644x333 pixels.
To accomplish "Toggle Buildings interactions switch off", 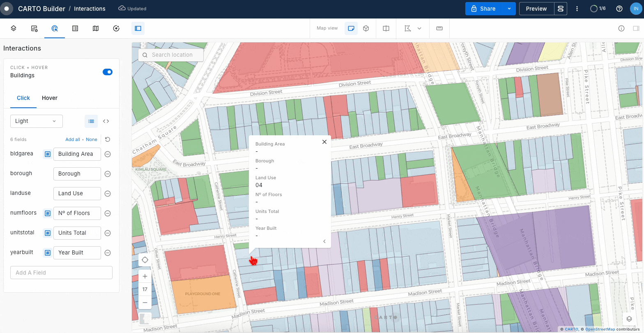I will (x=108, y=72).
